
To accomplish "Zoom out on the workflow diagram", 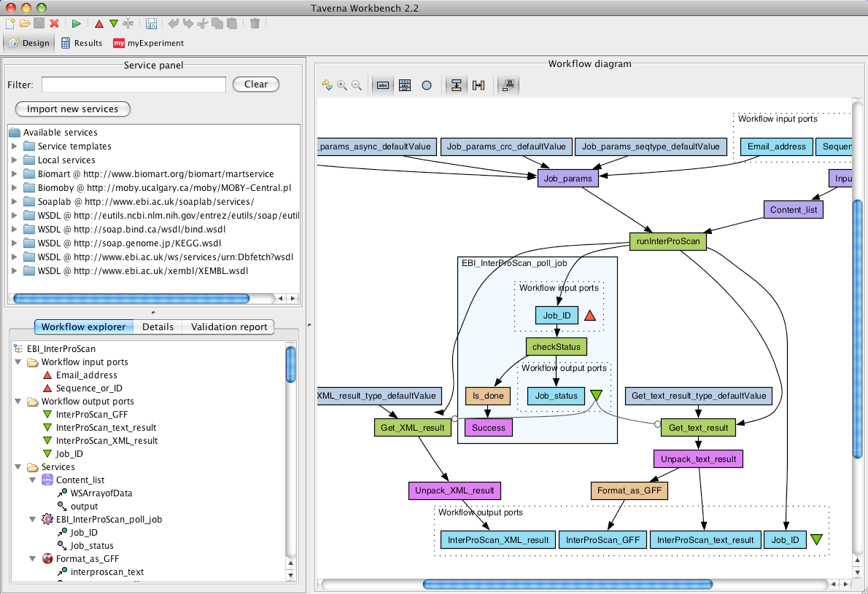I will (357, 85).
